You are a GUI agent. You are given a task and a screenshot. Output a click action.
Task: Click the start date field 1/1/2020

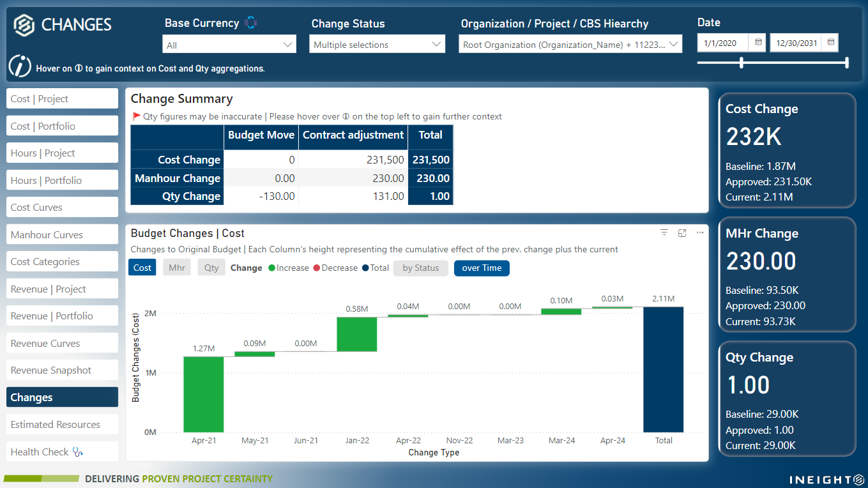(x=722, y=43)
